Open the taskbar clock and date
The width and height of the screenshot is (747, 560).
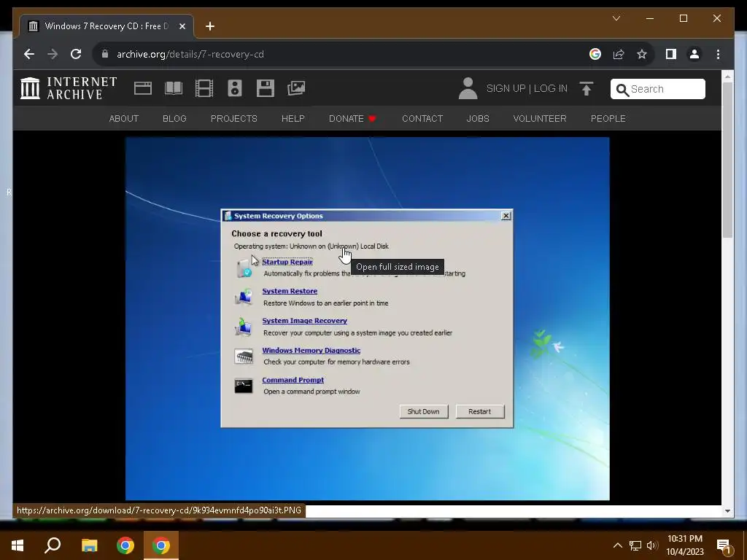coord(684,545)
